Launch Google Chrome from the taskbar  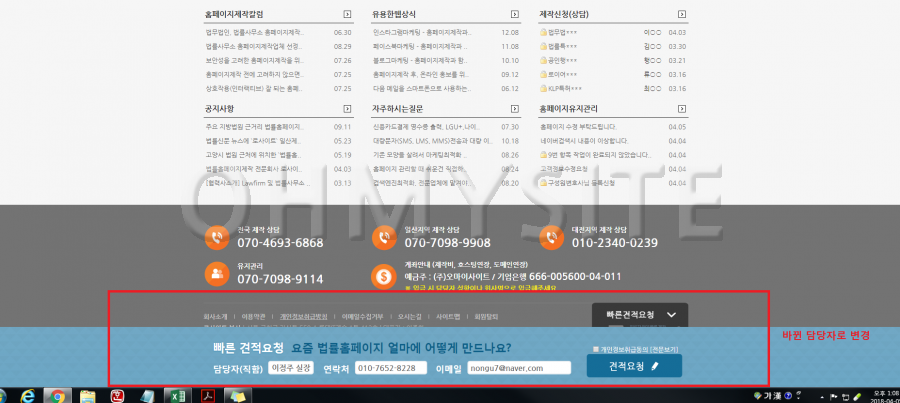tap(59, 395)
